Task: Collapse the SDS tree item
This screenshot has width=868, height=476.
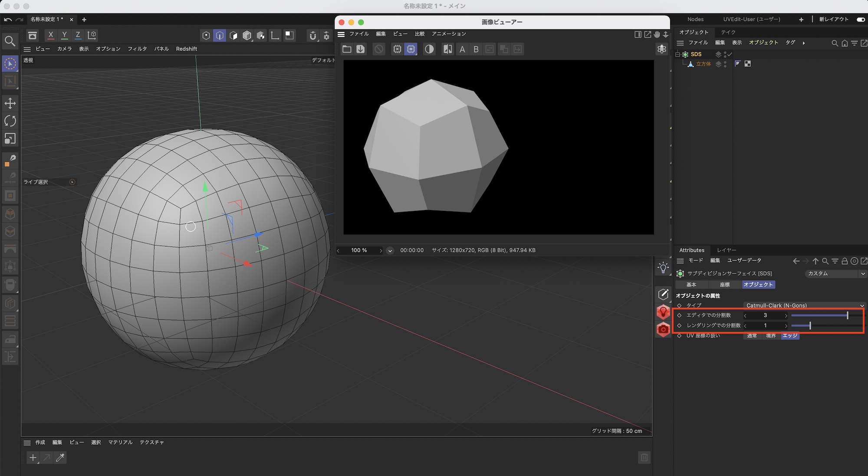Action: (x=677, y=54)
